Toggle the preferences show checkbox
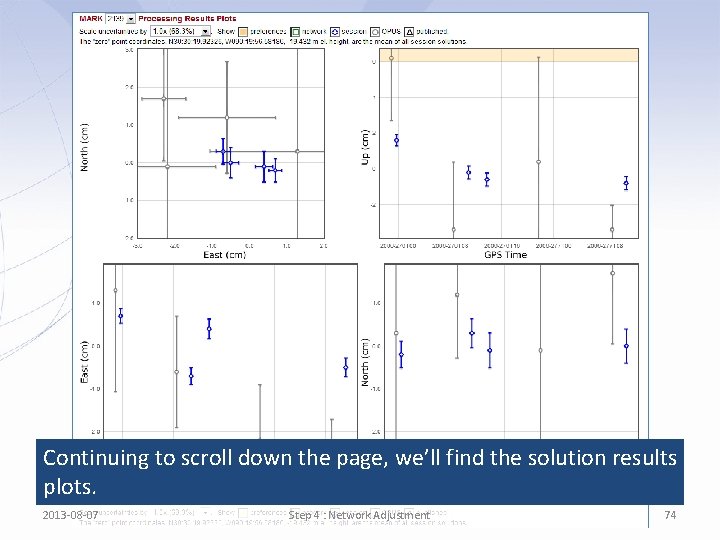Image resolution: width=720 pixels, height=540 pixels. point(243,32)
